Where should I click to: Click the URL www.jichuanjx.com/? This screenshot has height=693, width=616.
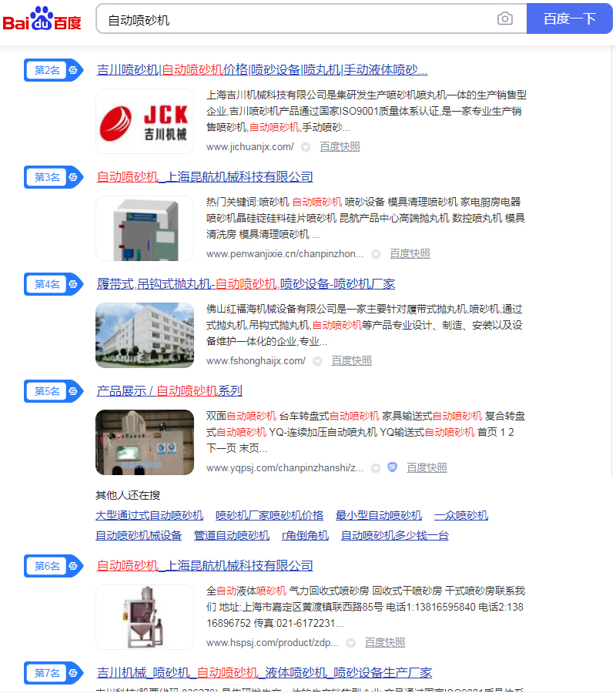pos(250,147)
